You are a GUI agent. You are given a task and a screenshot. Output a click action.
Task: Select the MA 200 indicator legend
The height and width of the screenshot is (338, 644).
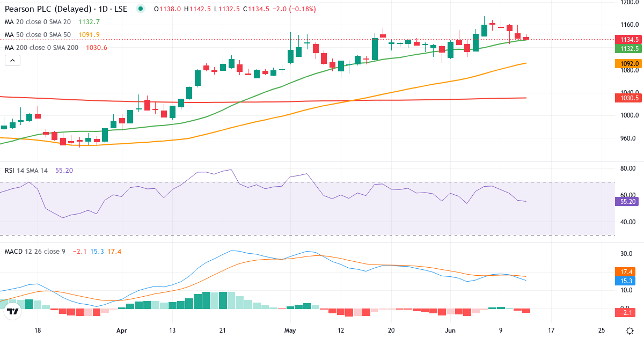coord(42,48)
